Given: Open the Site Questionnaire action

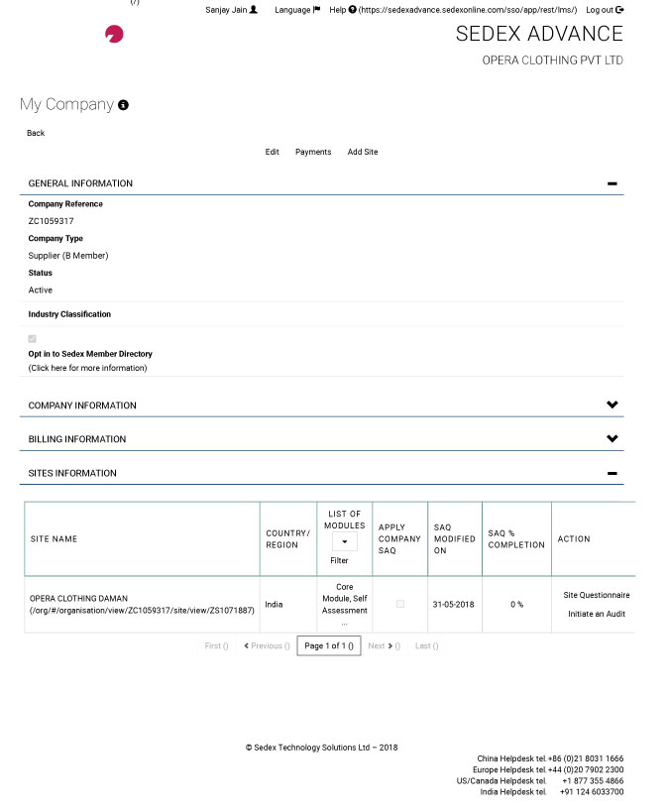Looking at the screenshot, I should [x=597, y=595].
